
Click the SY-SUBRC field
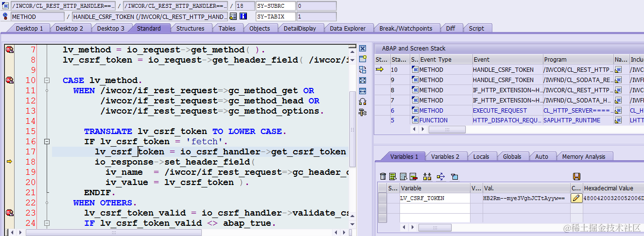pyautogui.click(x=276, y=6)
